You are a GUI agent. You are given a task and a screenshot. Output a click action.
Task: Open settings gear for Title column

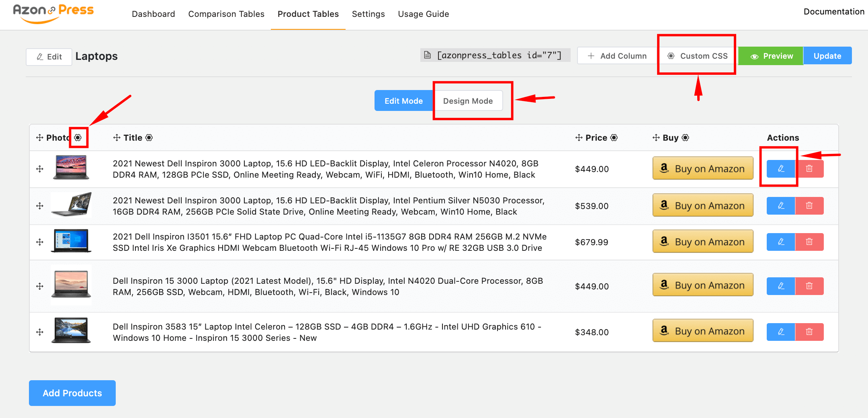(x=149, y=137)
